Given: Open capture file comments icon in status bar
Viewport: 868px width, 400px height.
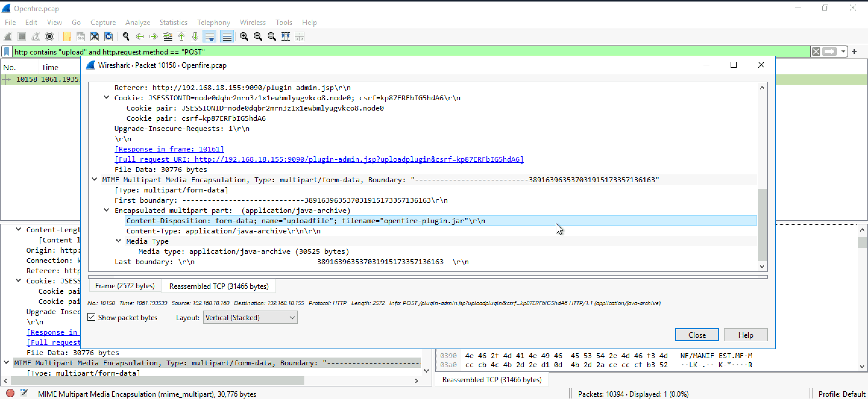Looking at the screenshot, I should (x=24, y=393).
